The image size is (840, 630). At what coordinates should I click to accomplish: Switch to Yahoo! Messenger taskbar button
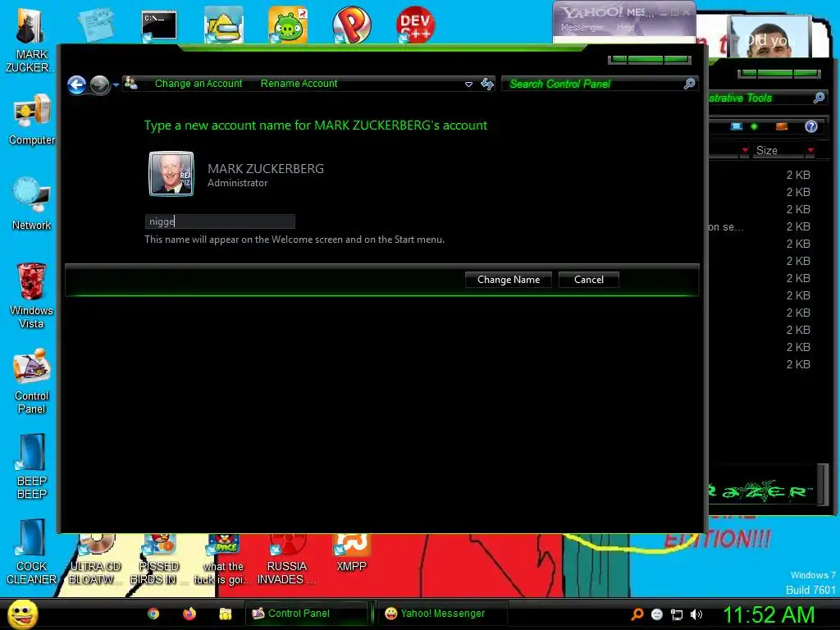(x=442, y=614)
